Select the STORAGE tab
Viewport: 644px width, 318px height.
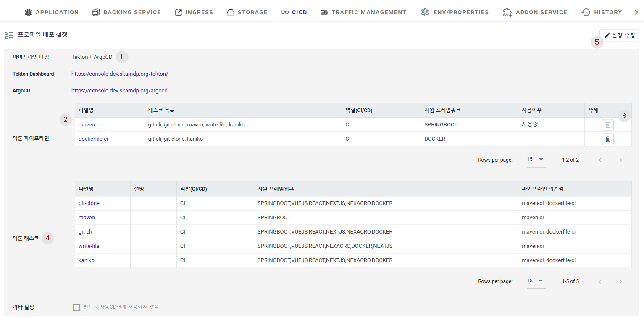[x=247, y=12]
